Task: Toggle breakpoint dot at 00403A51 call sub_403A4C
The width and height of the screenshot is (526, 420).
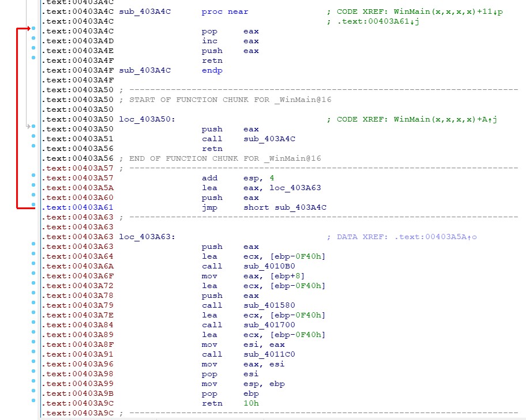Action: tap(33, 136)
